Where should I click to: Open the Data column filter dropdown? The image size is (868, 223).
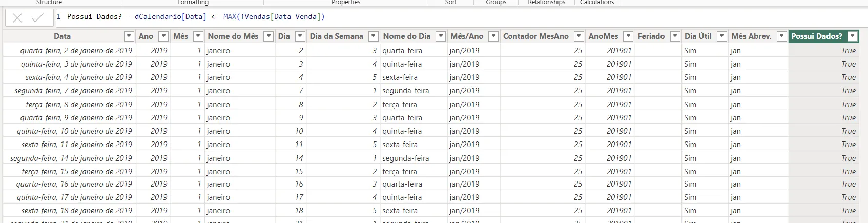129,36
